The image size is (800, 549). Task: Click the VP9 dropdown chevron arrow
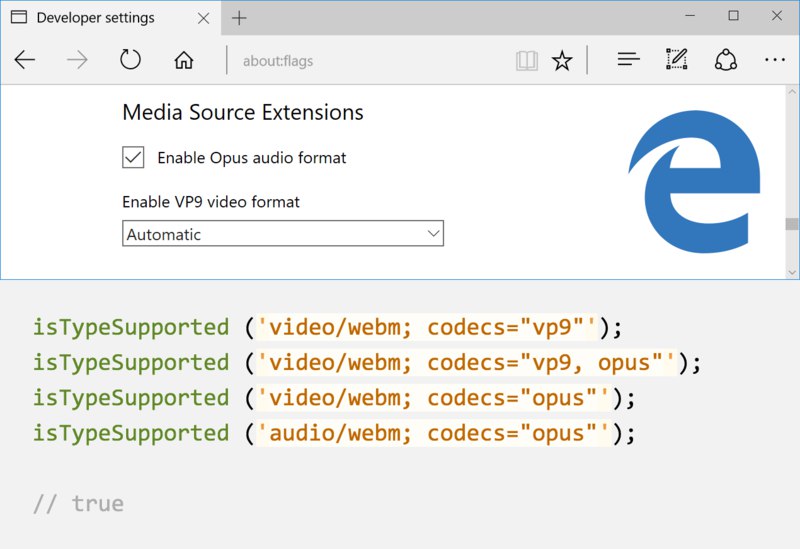point(433,234)
